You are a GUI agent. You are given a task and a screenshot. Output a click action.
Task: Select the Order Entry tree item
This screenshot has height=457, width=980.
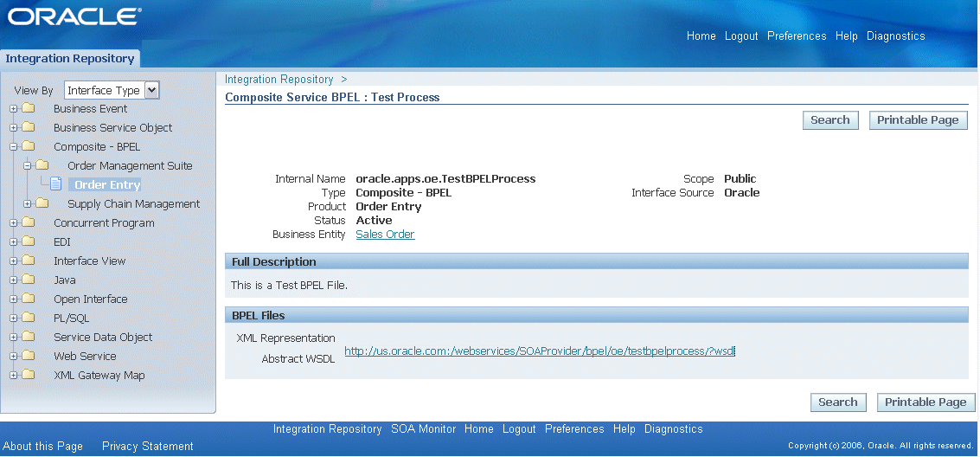(105, 185)
